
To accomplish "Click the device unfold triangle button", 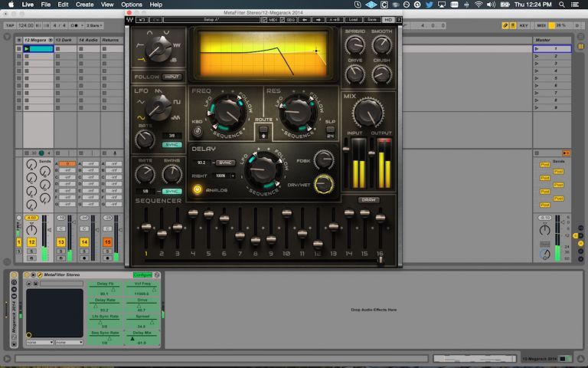I will coord(33,275).
